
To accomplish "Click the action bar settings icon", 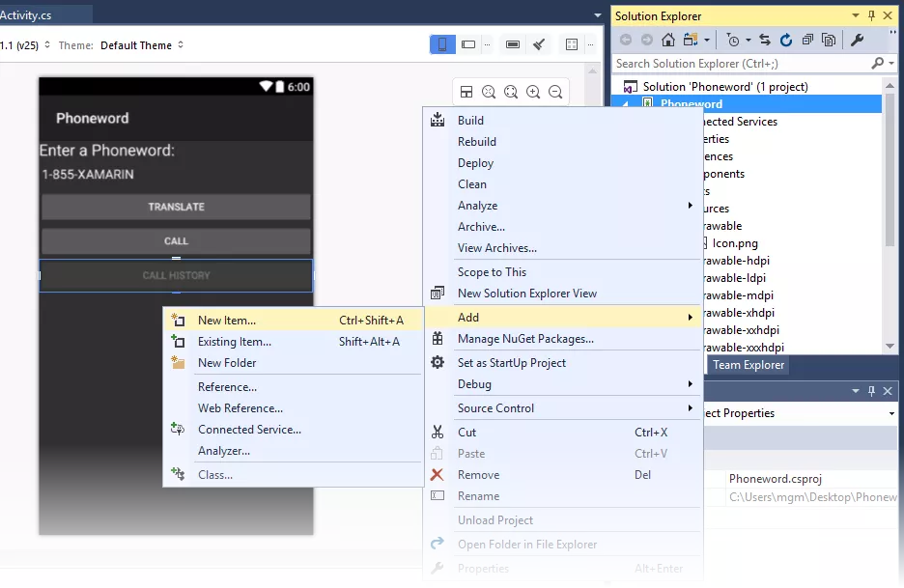I will click(x=513, y=44).
